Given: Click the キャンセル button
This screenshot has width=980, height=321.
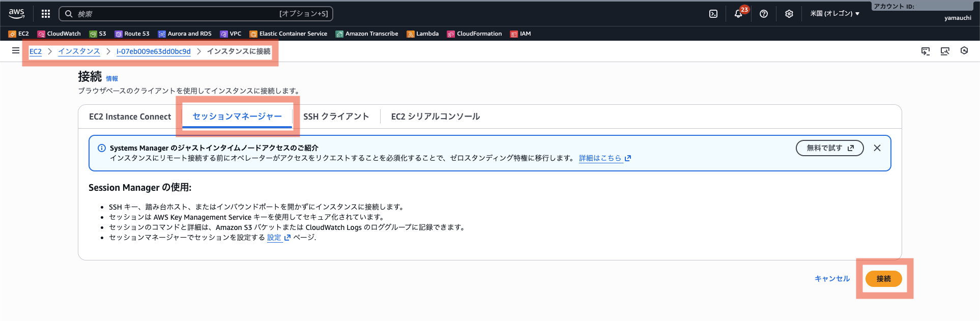Looking at the screenshot, I should pos(832,279).
